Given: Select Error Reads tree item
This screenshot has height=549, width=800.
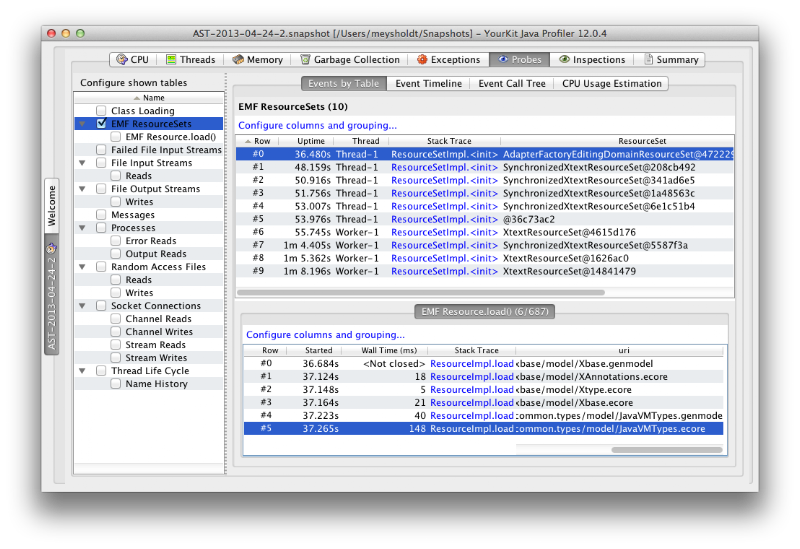Looking at the screenshot, I should [x=151, y=241].
